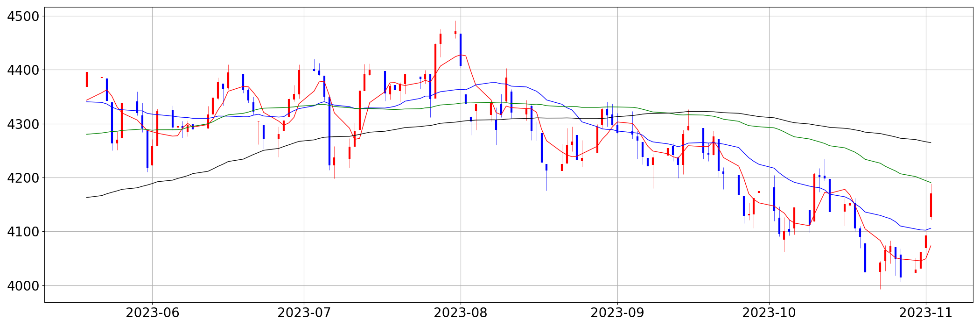Click the 4000 y-axis label
Image resolution: width=980 pixels, height=327 pixels.
tap(24, 286)
